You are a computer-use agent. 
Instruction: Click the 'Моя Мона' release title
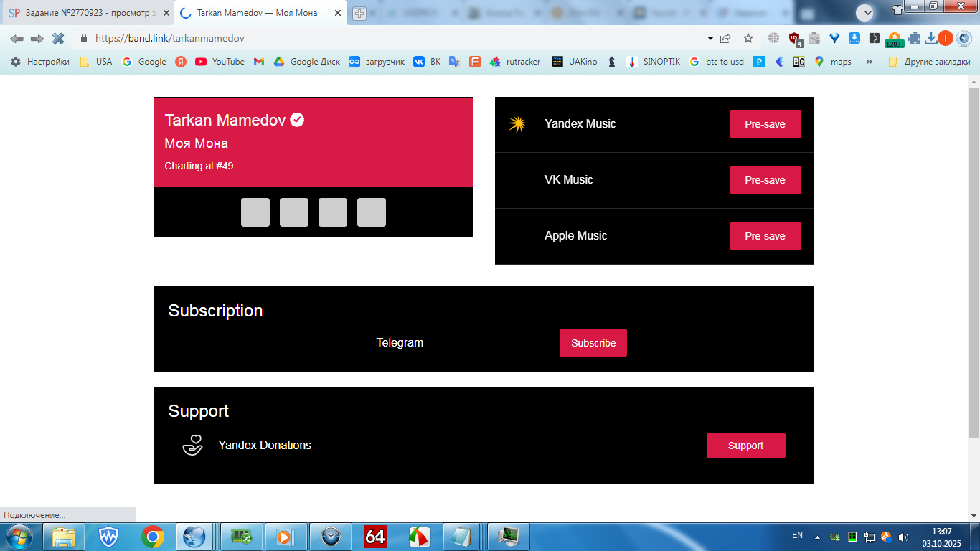[x=197, y=143]
